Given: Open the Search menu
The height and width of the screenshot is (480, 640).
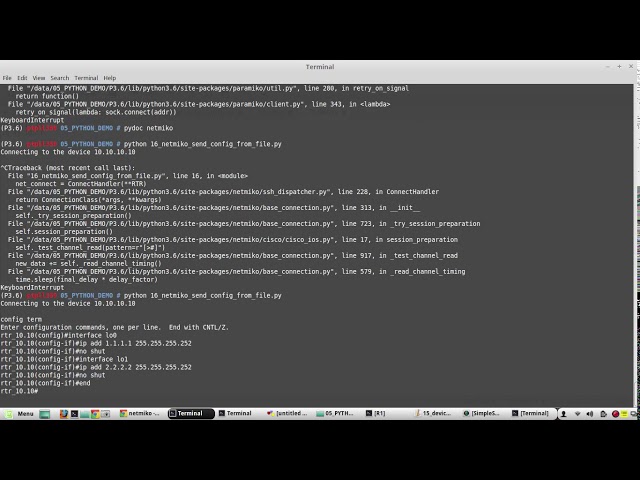Looking at the screenshot, I should (x=60, y=78).
